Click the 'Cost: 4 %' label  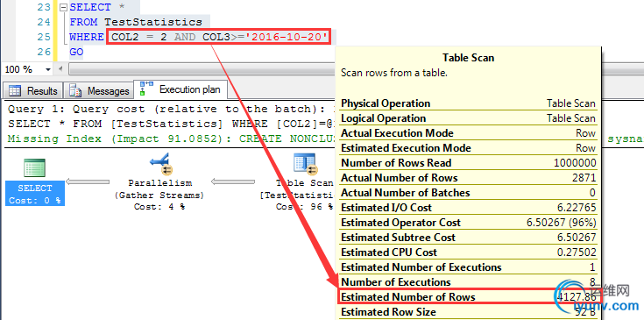tap(159, 207)
